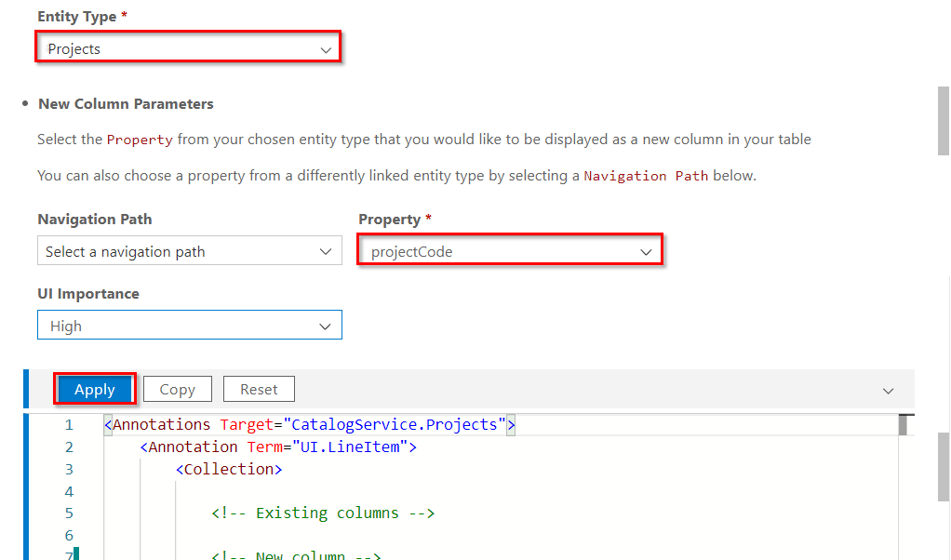The height and width of the screenshot is (560, 951).
Task: Click the Collection tag on line 3
Action: [x=229, y=470]
